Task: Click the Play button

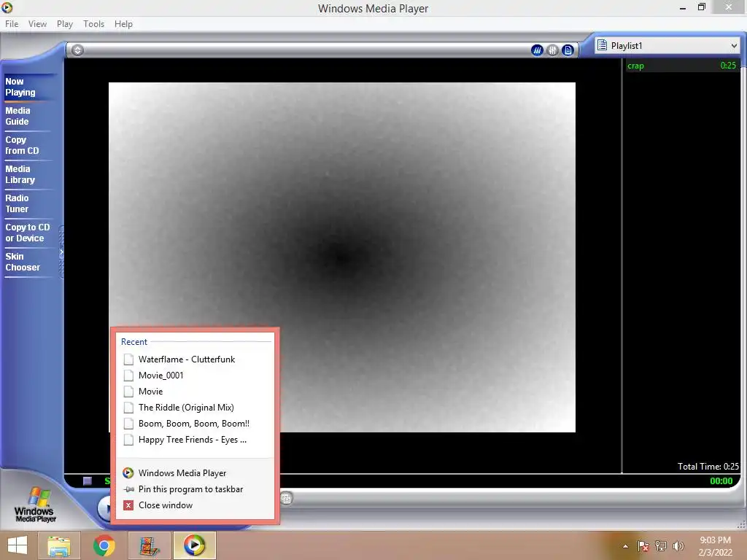Action: click(x=105, y=508)
